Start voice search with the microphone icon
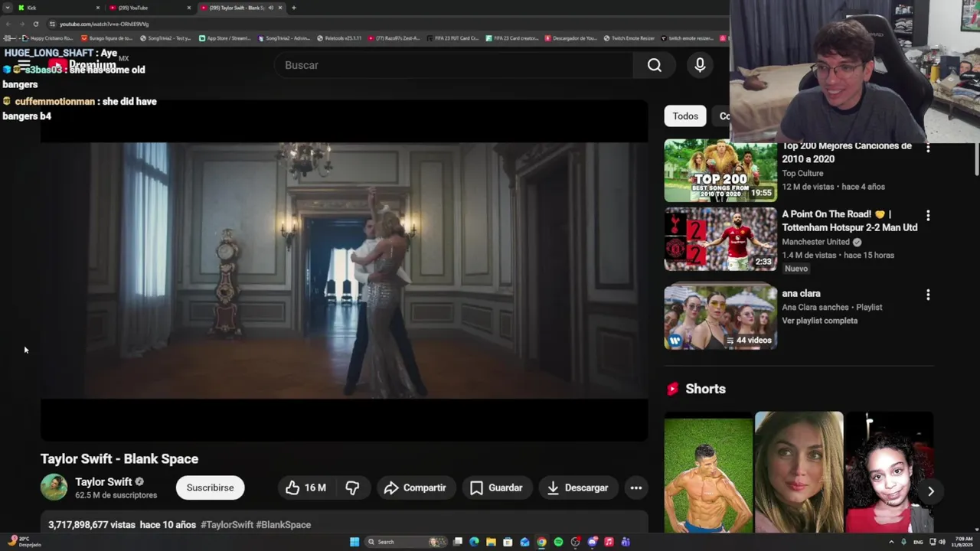980x551 pixels. point(700,65)
